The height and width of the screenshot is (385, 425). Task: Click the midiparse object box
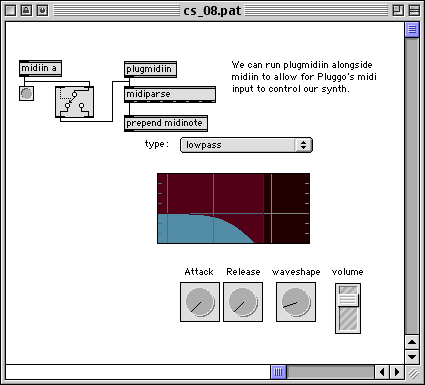pos(170,94)
